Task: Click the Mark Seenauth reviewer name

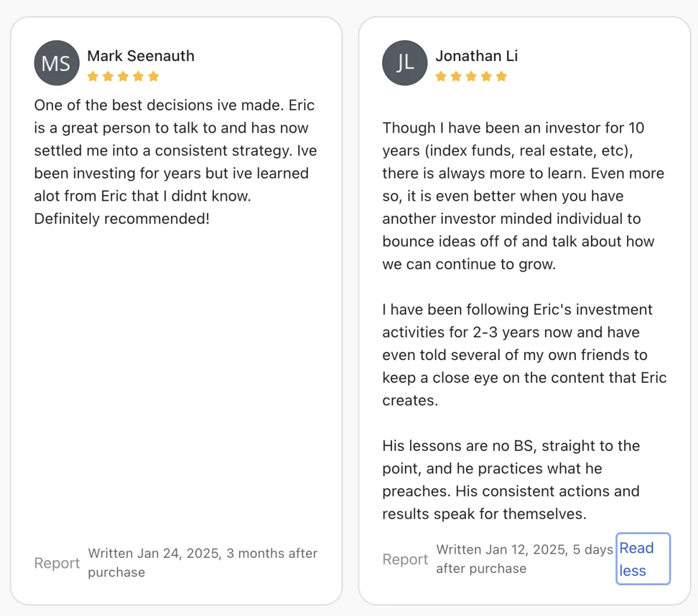Action: [141, 56]
